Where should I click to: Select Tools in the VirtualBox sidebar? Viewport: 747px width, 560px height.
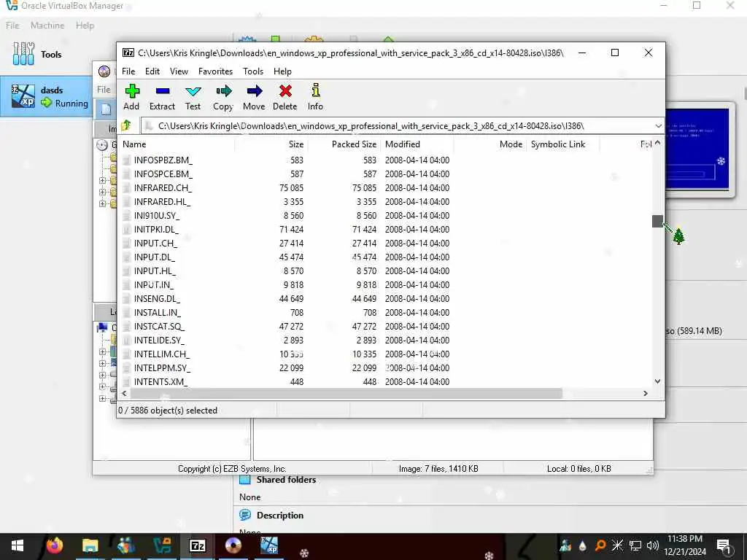[x=46, y=54]
